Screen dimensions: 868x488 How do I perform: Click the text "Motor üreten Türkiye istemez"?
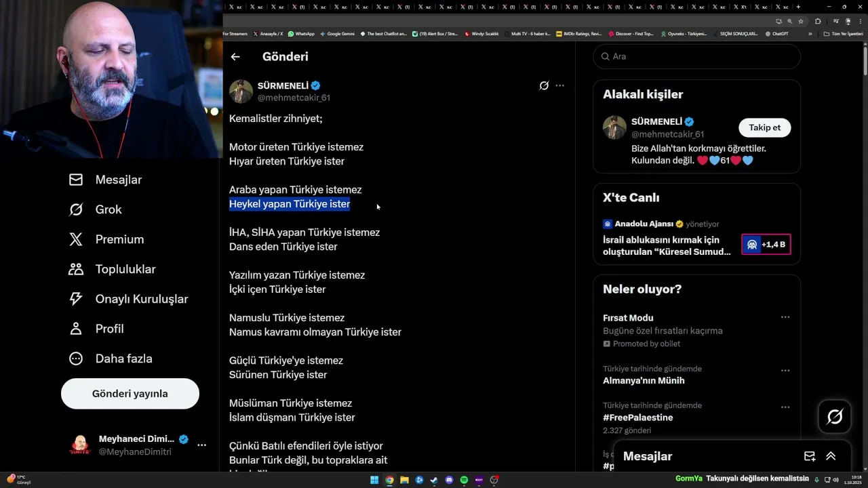[296, 147]
